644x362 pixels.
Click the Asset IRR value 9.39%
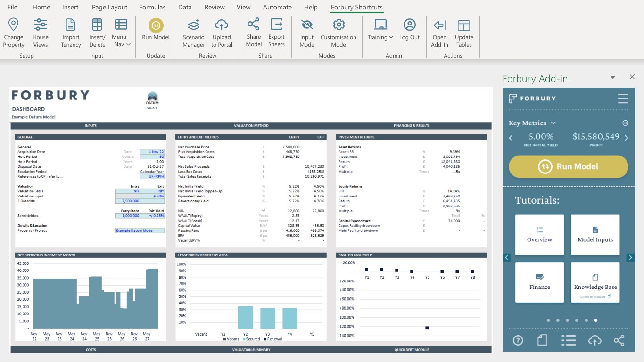tap(454, 152)
